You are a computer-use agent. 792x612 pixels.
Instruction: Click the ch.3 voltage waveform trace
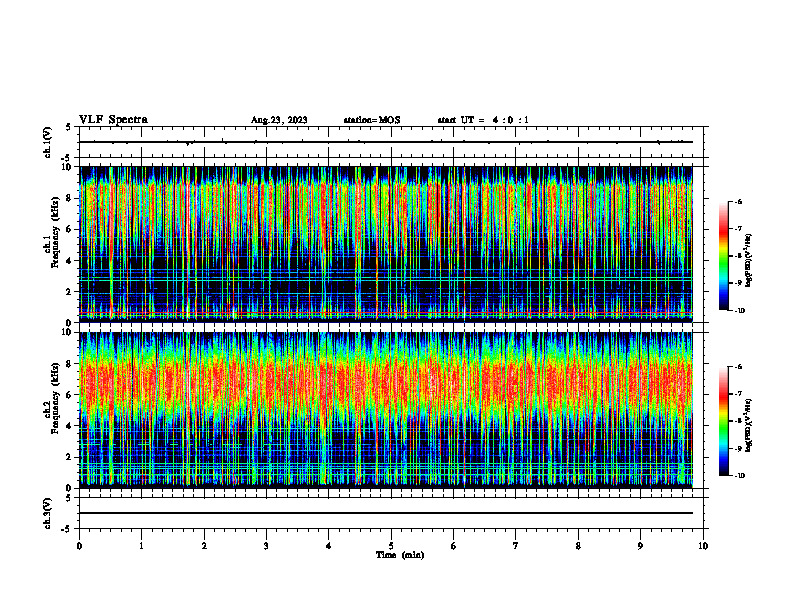point(386,513)
